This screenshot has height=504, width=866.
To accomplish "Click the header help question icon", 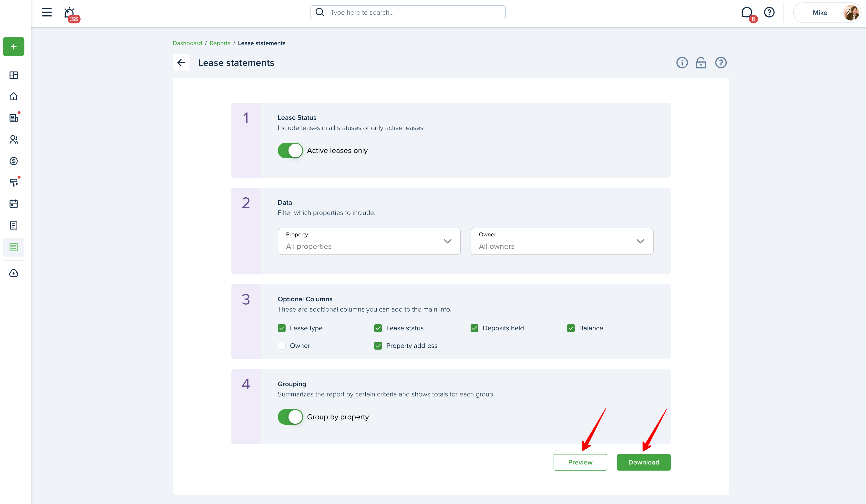I will pos(769,12).
